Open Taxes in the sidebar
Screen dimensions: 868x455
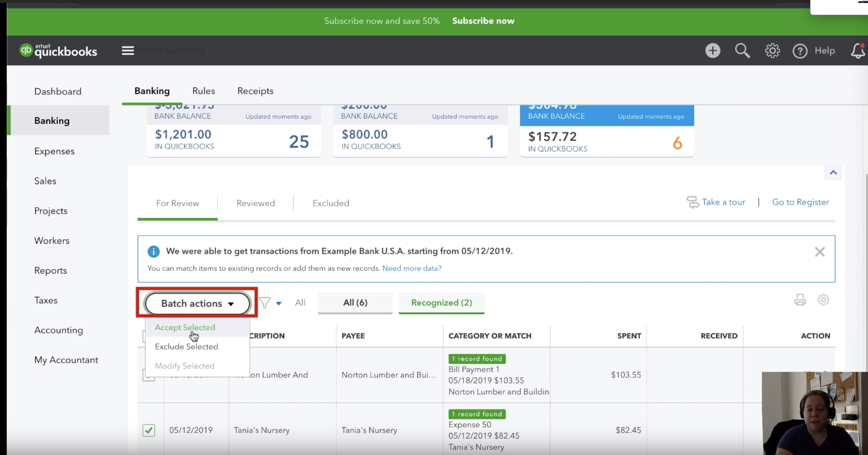point(46,300)
